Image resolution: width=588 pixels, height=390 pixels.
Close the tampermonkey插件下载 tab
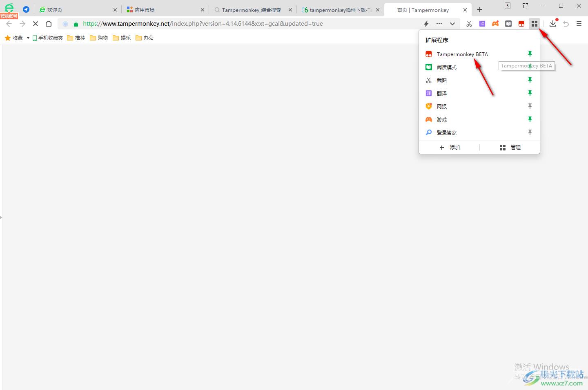(x=378, y=10)
